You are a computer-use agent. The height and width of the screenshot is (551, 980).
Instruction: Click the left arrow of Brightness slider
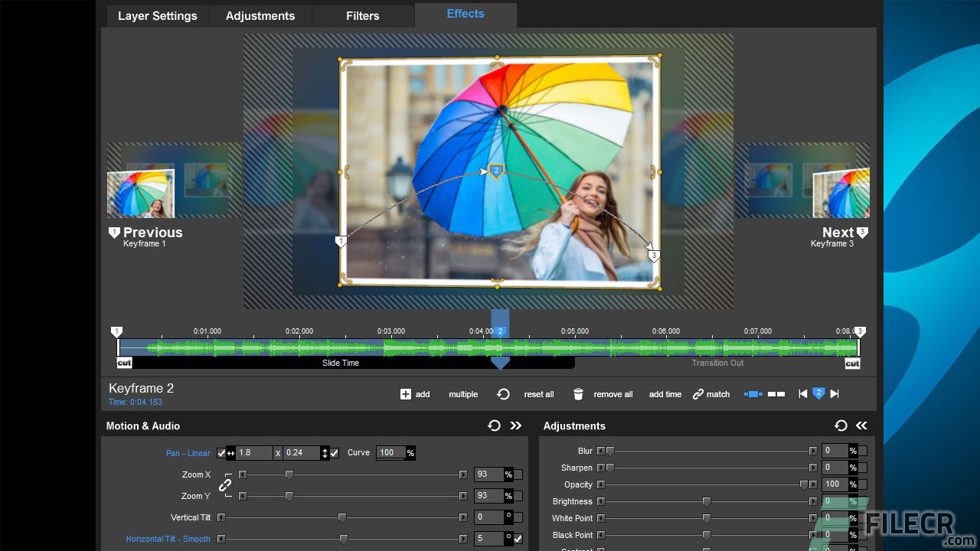tap(601, 501)
